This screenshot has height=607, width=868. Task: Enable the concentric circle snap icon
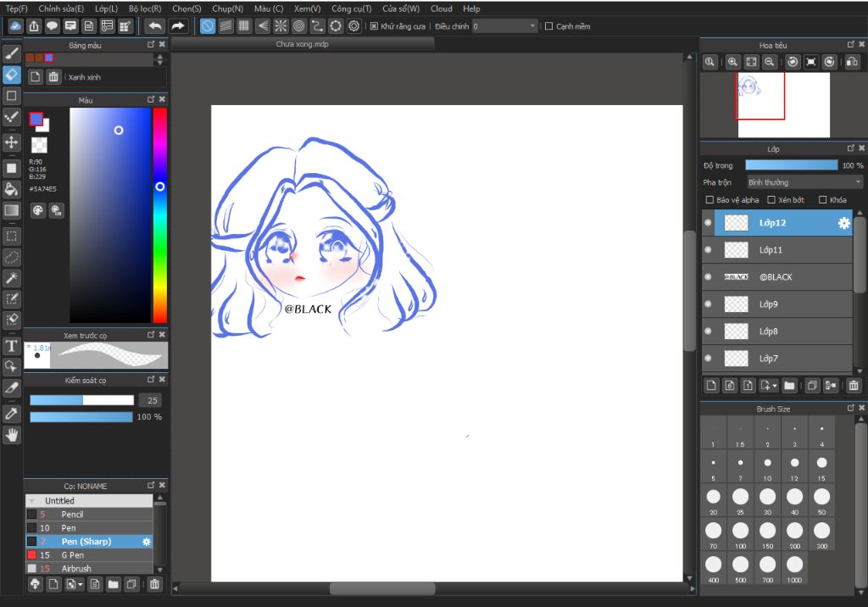pos(299,26)
